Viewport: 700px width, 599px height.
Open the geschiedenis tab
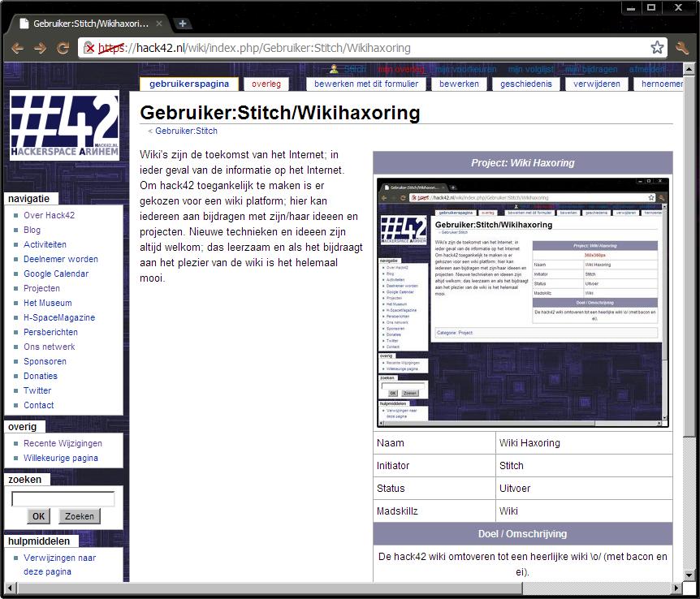(x=525, y=84)
